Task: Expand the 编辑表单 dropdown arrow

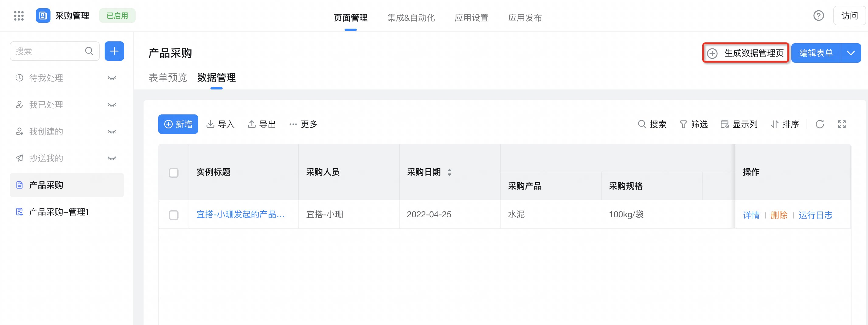Action: 851,53
